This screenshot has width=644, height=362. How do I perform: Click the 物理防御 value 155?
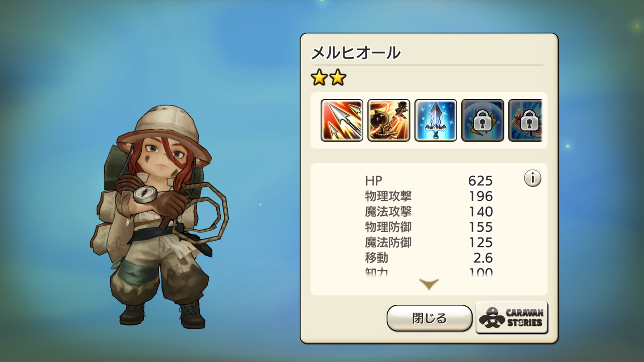pos(481,227)
